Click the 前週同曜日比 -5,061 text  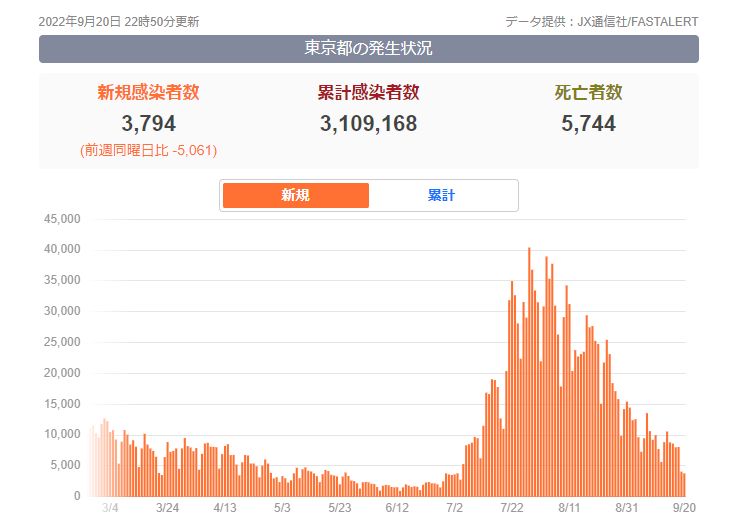[x=148, y=150]
